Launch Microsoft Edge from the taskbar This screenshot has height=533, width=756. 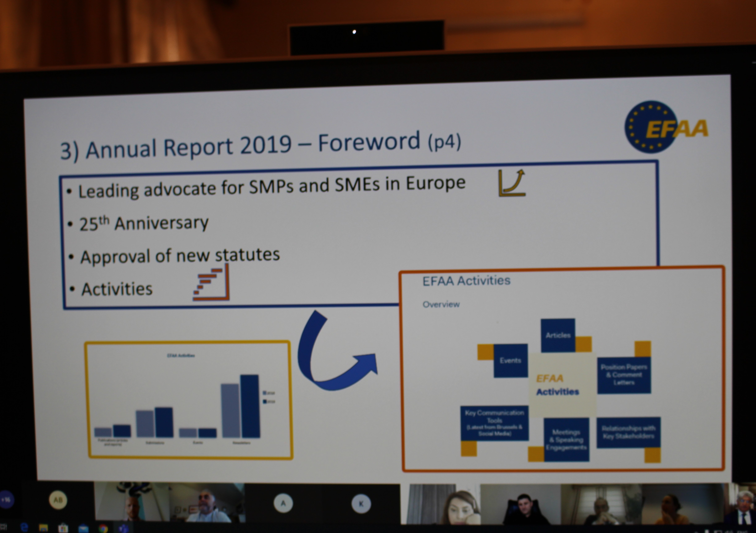(x=24, y=528)
